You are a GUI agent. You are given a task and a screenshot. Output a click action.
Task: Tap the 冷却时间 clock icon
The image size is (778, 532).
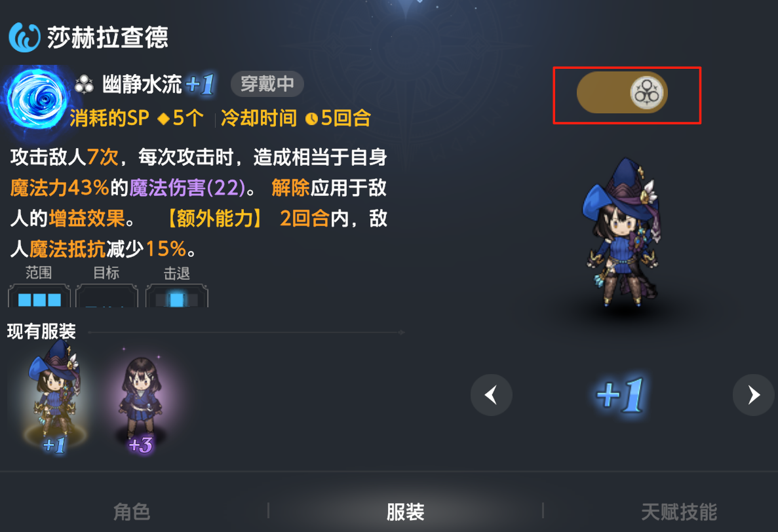[x=311, y=119]
